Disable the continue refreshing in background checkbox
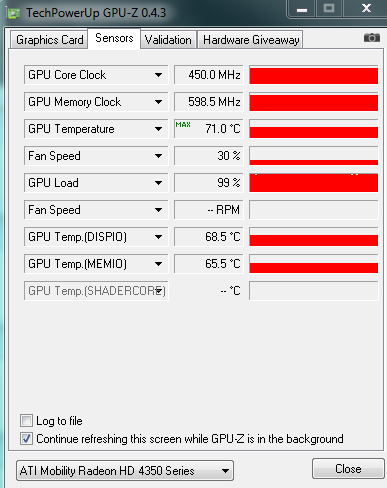The image size is (387, 488). (26, 439)
